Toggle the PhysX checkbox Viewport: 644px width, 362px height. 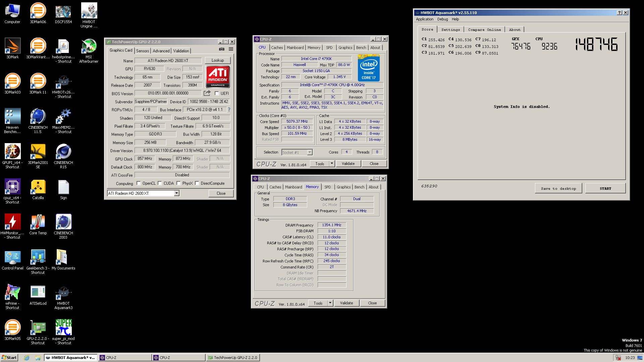pyautogui.click(x=178, y=183)
